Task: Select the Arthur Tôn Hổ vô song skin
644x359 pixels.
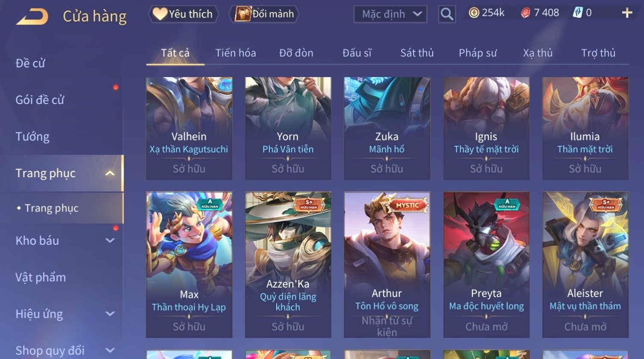Action: [x=387, y=265]
